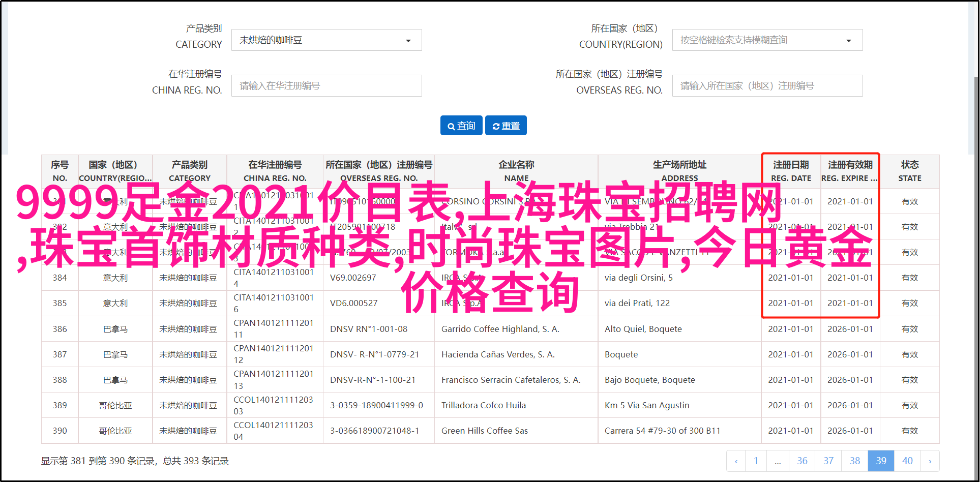This screenshot has width=980, height=483.
Task: Click the 有效 status in row 386
Action: pos(910,329)
